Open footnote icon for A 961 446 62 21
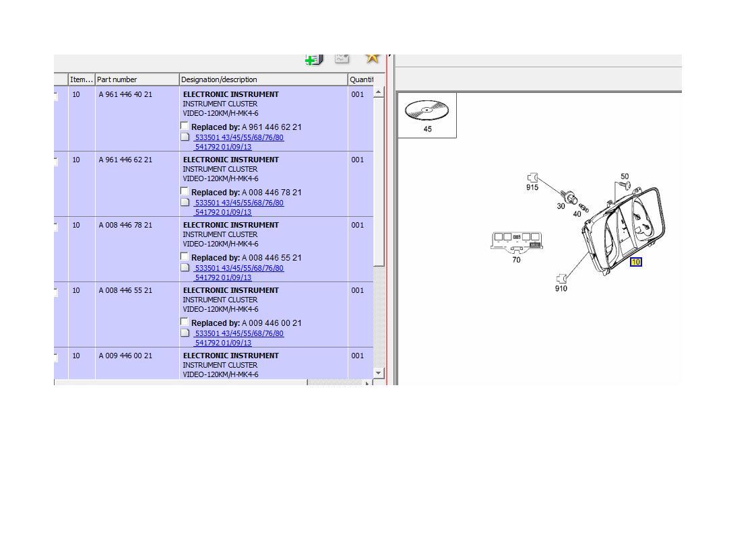 (x=185, y=203)
